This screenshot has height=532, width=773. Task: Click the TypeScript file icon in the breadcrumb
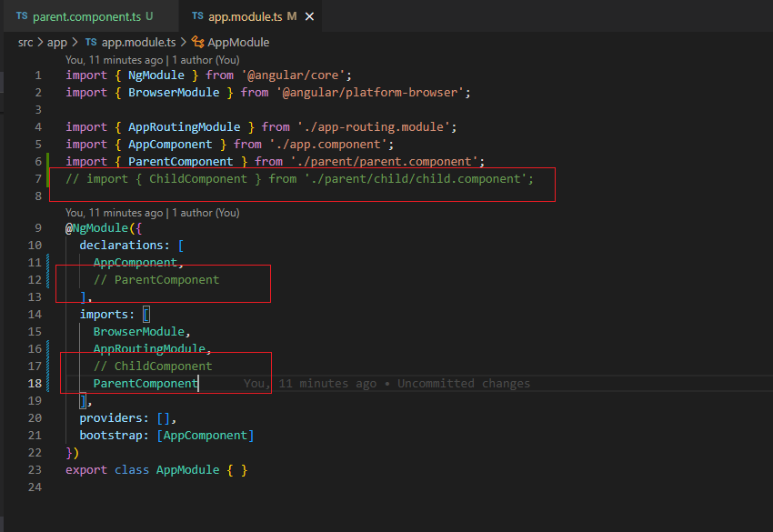click(91, 42)
